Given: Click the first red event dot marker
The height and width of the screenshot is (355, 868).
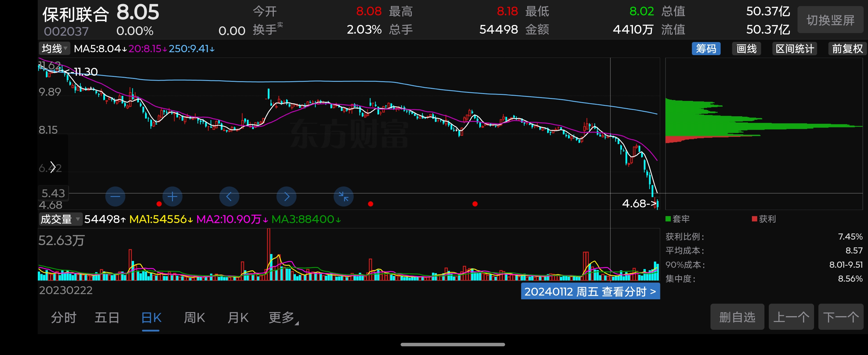Looking at the screenshot, I should click(x=159, y=204).
